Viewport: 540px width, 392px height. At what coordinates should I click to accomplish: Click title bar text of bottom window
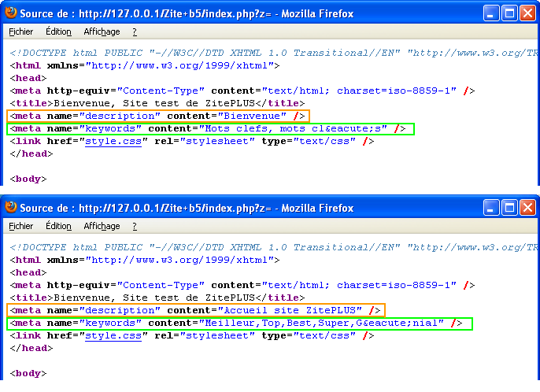click(187, 208)
